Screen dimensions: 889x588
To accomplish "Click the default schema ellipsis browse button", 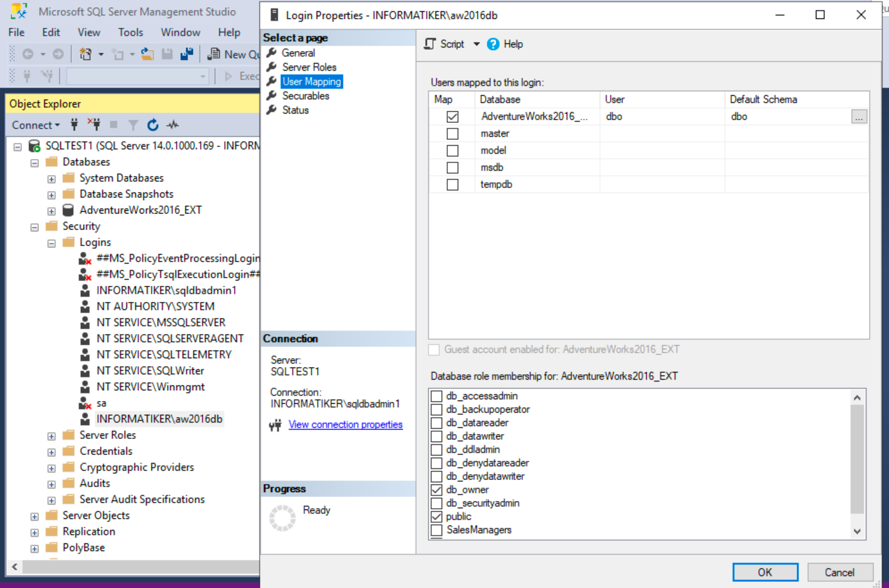I will pos(858,117).
